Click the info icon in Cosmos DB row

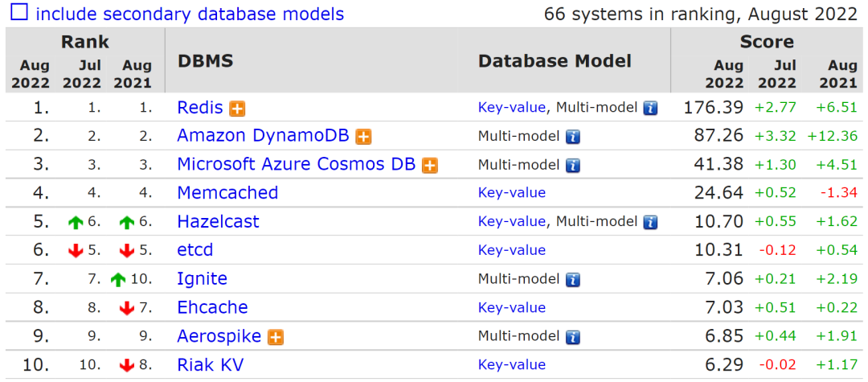click(x=572, y=166)
